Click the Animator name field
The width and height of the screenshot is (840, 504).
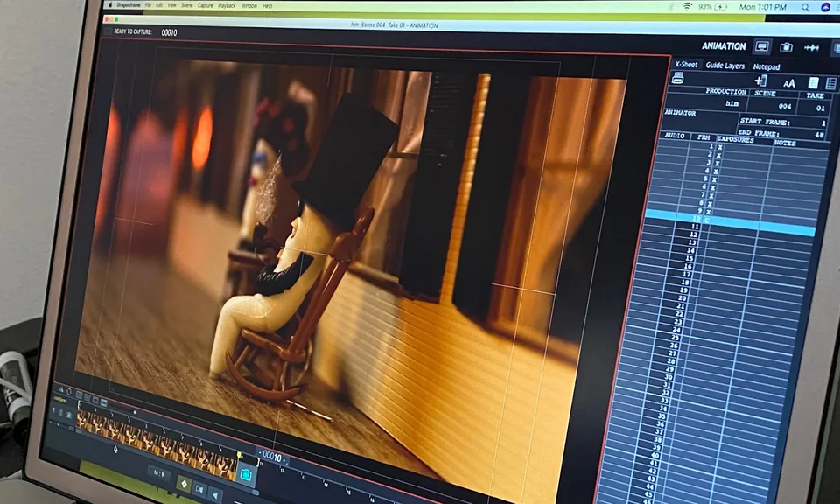tap(701, 121)
